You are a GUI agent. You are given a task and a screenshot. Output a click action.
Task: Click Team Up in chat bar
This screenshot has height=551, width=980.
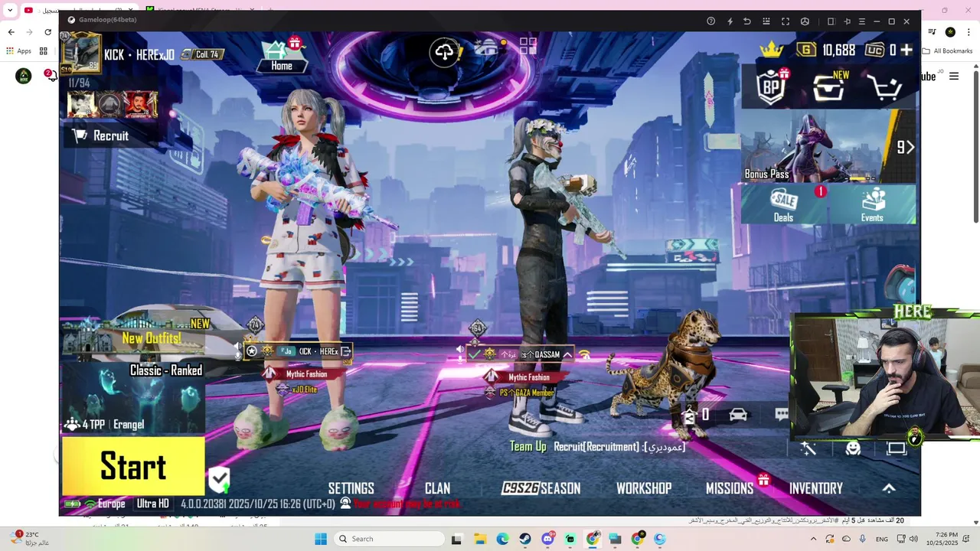point(528,447)
